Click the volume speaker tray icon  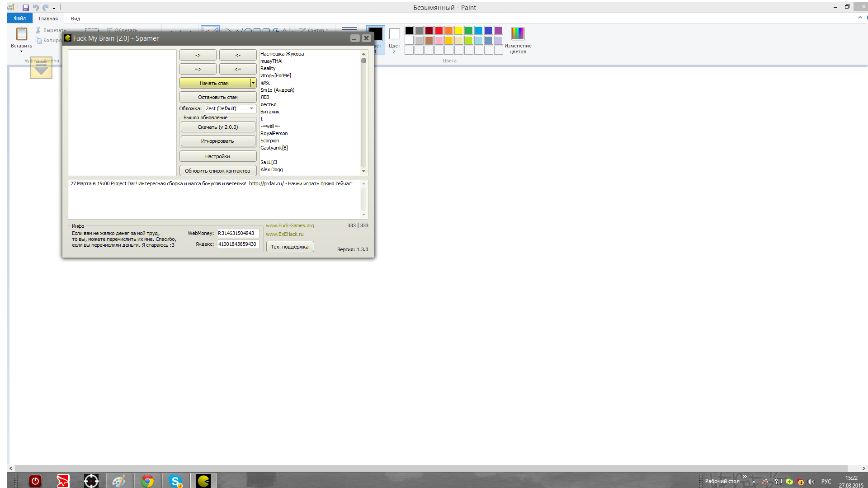(x=811, y=482)
